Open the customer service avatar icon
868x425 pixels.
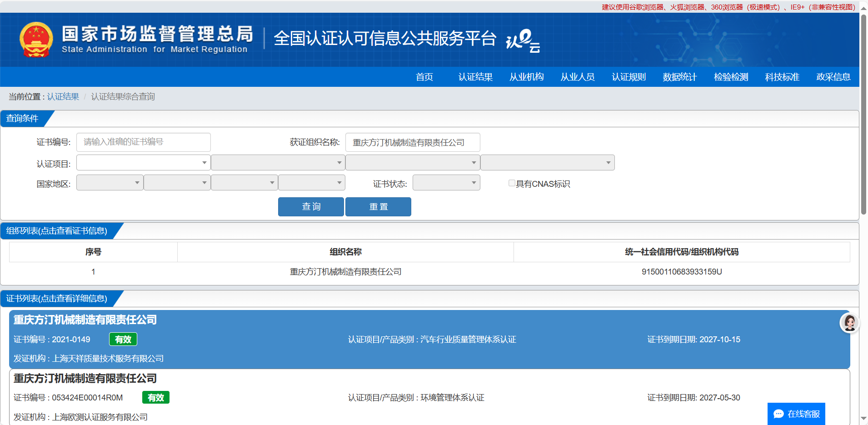849,323
